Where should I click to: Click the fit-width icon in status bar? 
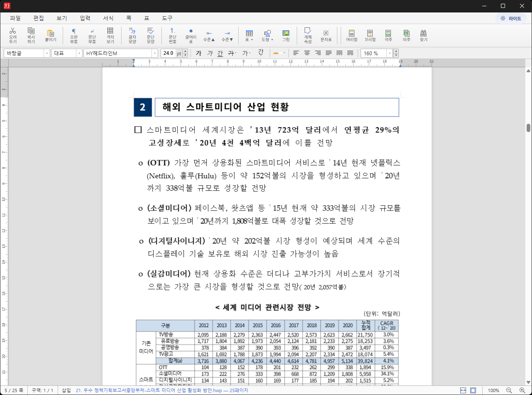coord(463,390)
